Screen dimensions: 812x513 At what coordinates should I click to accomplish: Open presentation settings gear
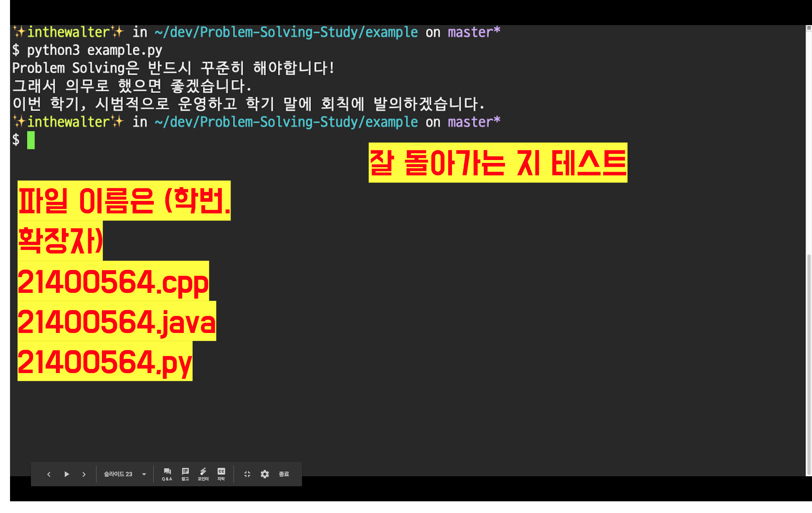coord(265,474)
